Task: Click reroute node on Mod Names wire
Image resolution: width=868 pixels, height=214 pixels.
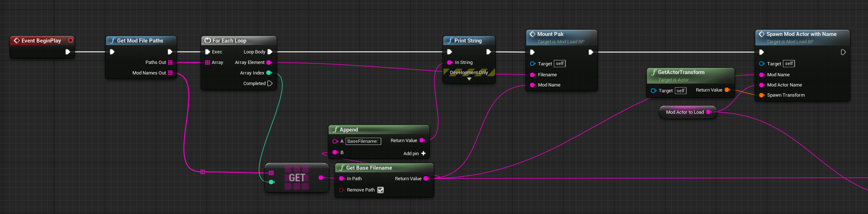Action: [203, 172]
